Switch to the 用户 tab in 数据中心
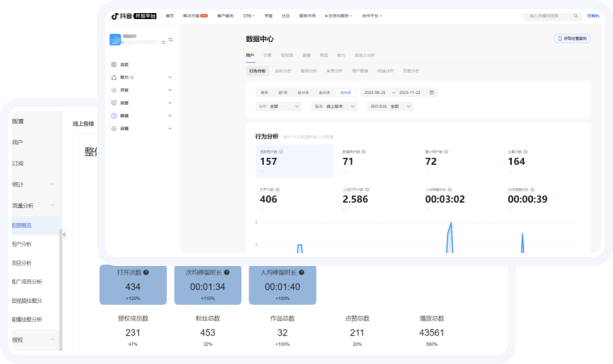 tap(250, 56)
